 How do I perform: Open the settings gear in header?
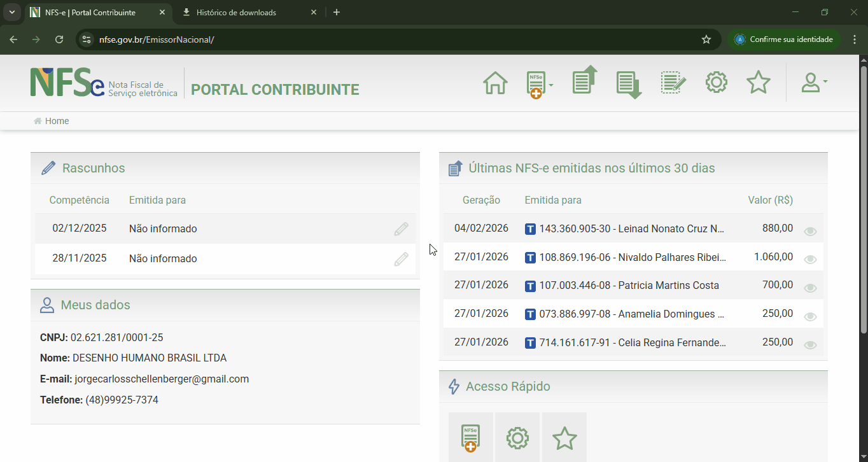[x=717, y=83]
